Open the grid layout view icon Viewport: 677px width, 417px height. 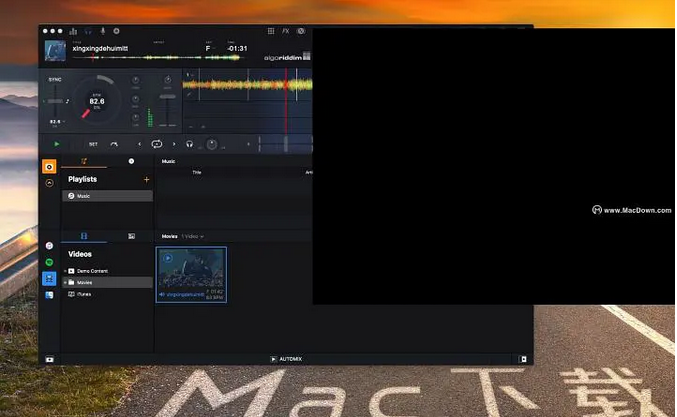tap(270, 31)
